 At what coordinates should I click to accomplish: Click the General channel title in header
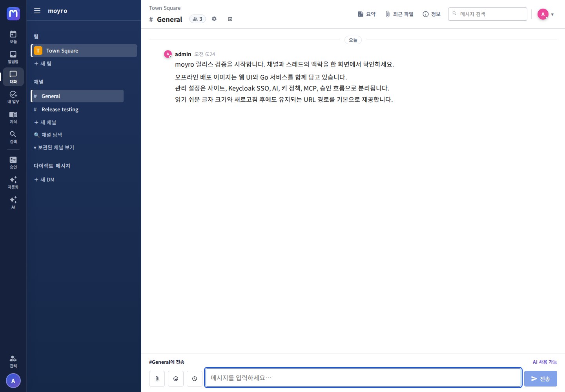coord(169,19)
